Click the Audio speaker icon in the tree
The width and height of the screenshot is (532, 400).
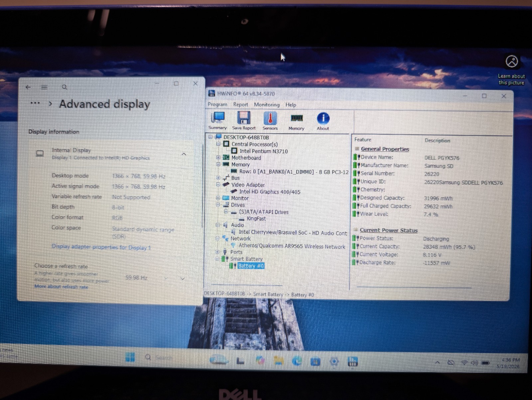coord(226,225)
